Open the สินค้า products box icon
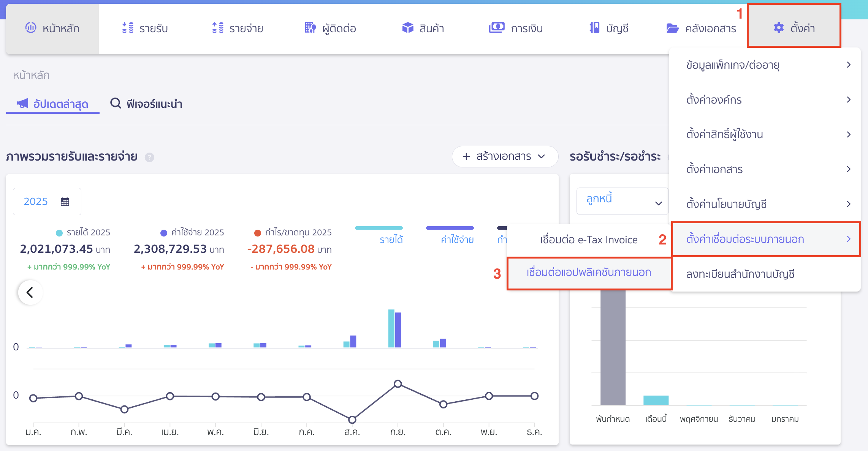 pyautogui.click(x=407, y=27)
